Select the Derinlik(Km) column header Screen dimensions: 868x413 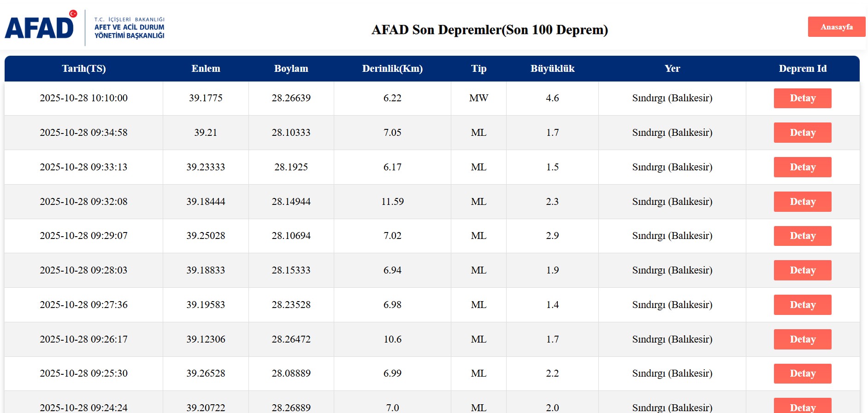392,69
